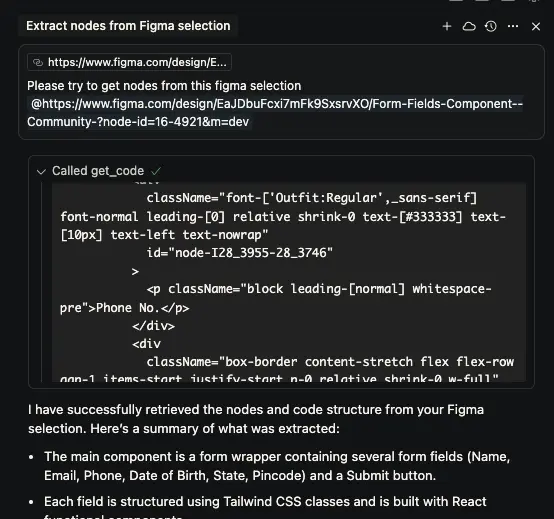Click the bullet about Tailwind CSS classes
The image size is (554, 519).
(x=265, y=502)
